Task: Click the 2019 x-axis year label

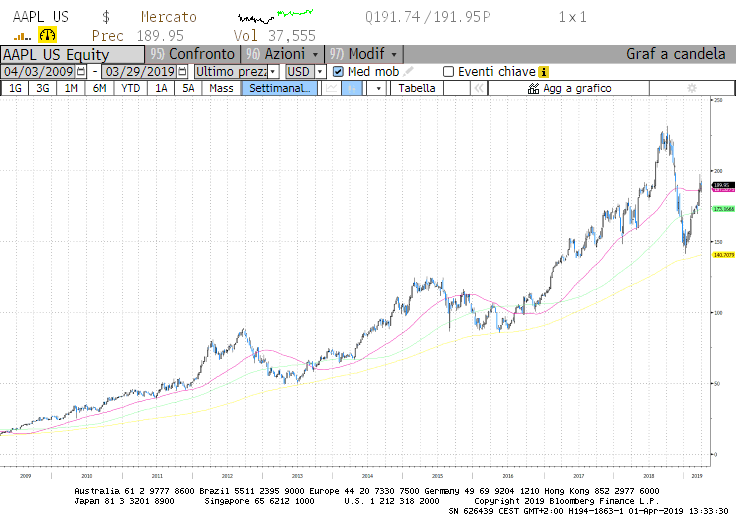Action: (697, 476)
